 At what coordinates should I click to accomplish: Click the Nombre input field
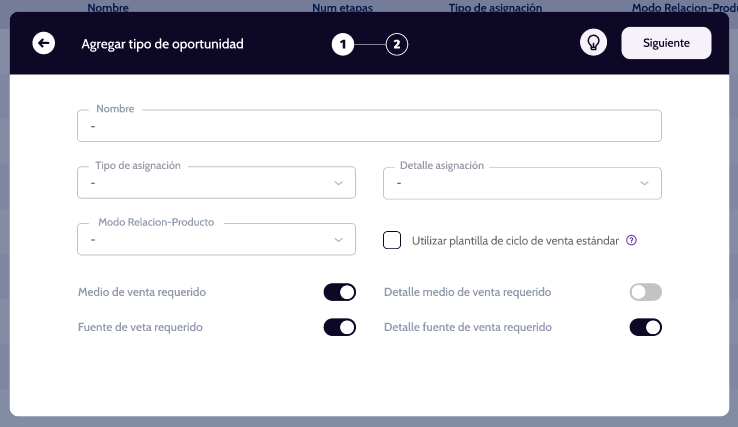coord(369,127)
